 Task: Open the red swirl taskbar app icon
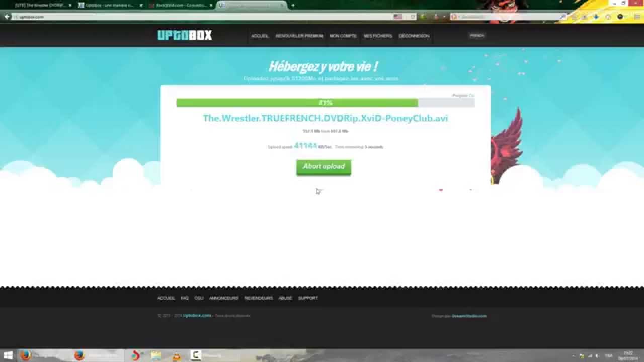[x=135, y=355]
